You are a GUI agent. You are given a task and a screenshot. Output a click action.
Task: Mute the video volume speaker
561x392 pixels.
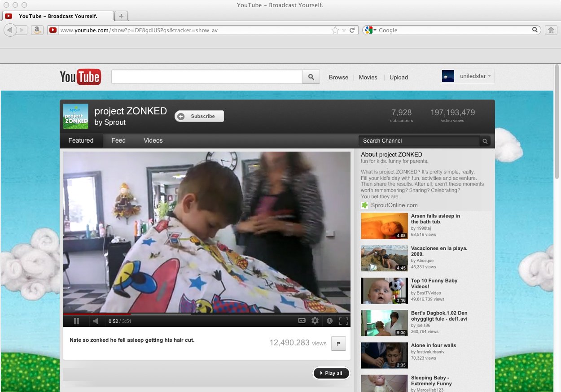click(x=95, y=321)
